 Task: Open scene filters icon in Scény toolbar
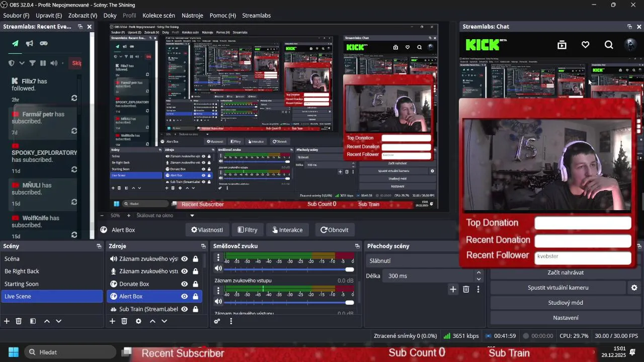tap(33, 321)
